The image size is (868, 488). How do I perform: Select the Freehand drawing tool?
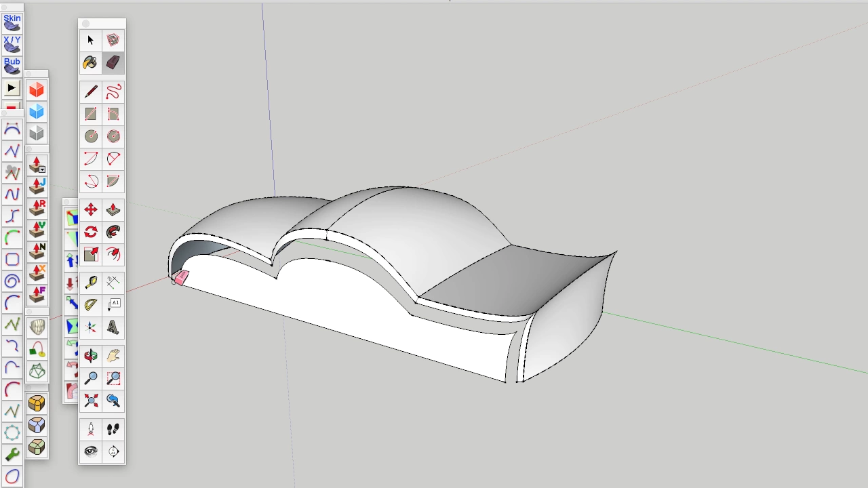click(x=113, y=91)
